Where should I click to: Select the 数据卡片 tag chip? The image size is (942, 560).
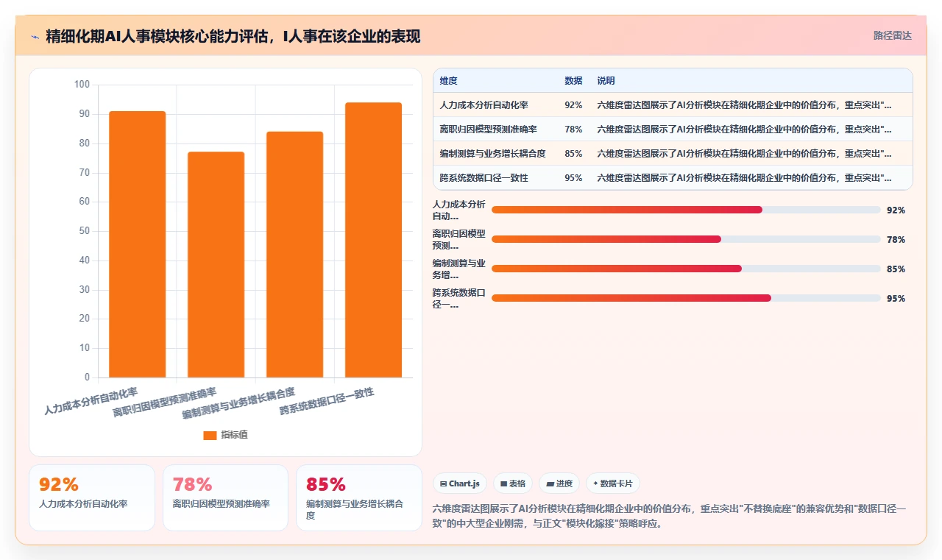(613, 483)
